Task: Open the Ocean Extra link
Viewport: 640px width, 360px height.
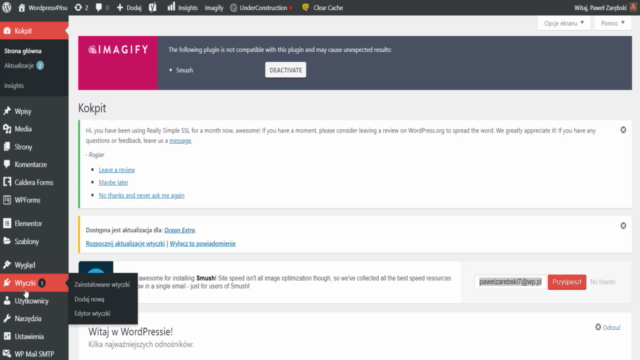Action: pyautogui.click(x=180, y=230)
